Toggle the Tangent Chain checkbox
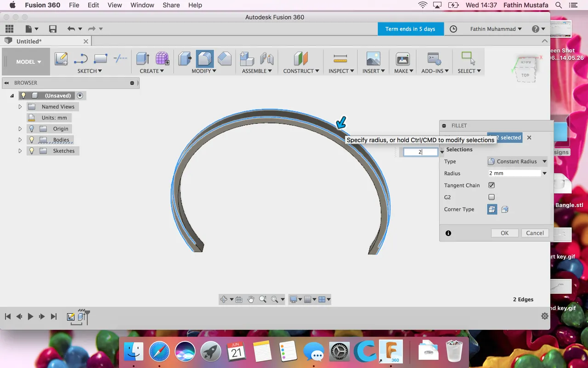This screenshot has height=368, width=588. pos(492,185)
